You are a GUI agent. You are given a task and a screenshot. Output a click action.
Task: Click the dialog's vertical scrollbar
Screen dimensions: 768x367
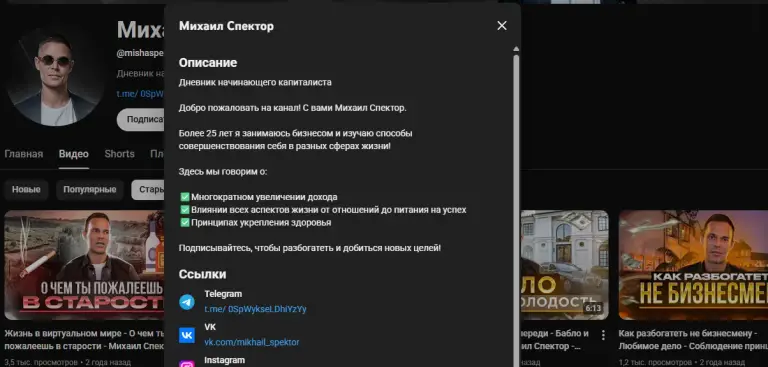tap(516, 211)
